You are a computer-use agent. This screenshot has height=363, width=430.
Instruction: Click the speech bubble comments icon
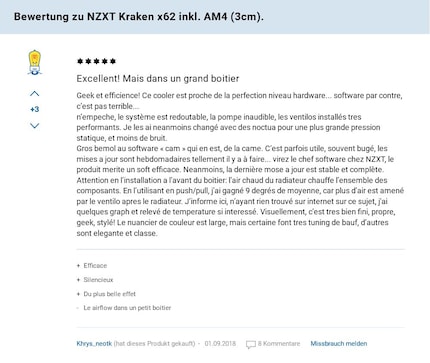coord(251,344)
